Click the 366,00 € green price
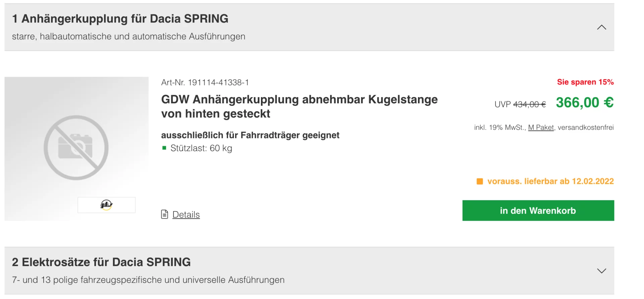 tap(584, 103)
